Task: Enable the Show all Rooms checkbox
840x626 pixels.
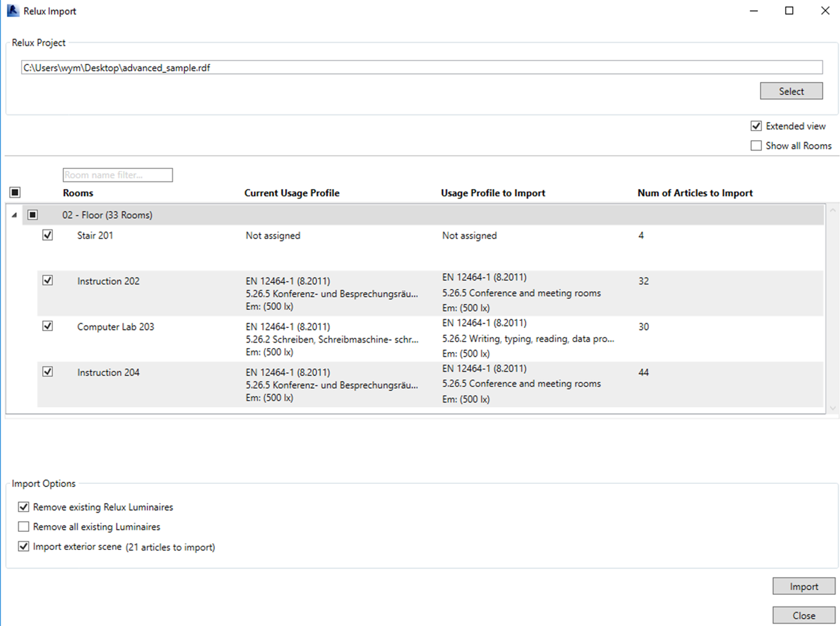Action: point(756,145)
